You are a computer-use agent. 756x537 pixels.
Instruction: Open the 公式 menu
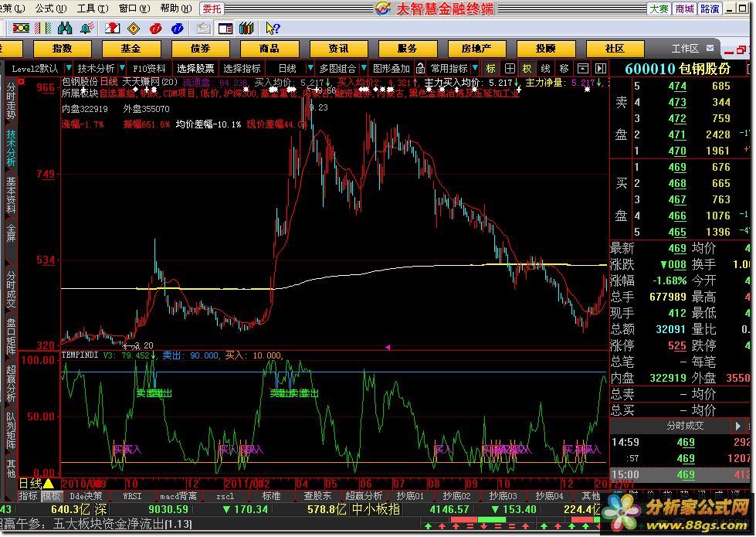coord(50,8)
